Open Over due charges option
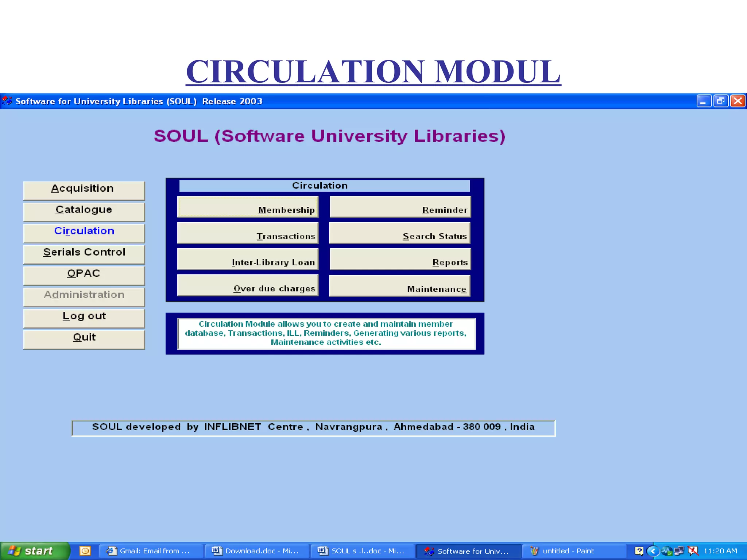The image size is (747, 560). pos(248,285)
